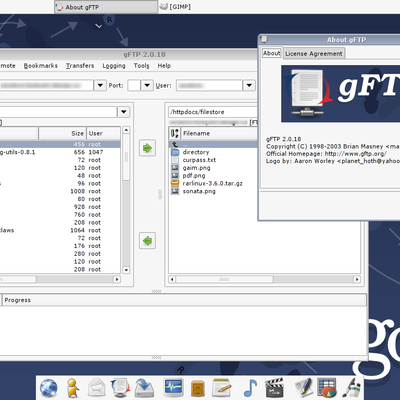This screenshot has width=400, height=400.
Task: Open the spreadsheet chart dock icon
Action: [x=327, y=388]
